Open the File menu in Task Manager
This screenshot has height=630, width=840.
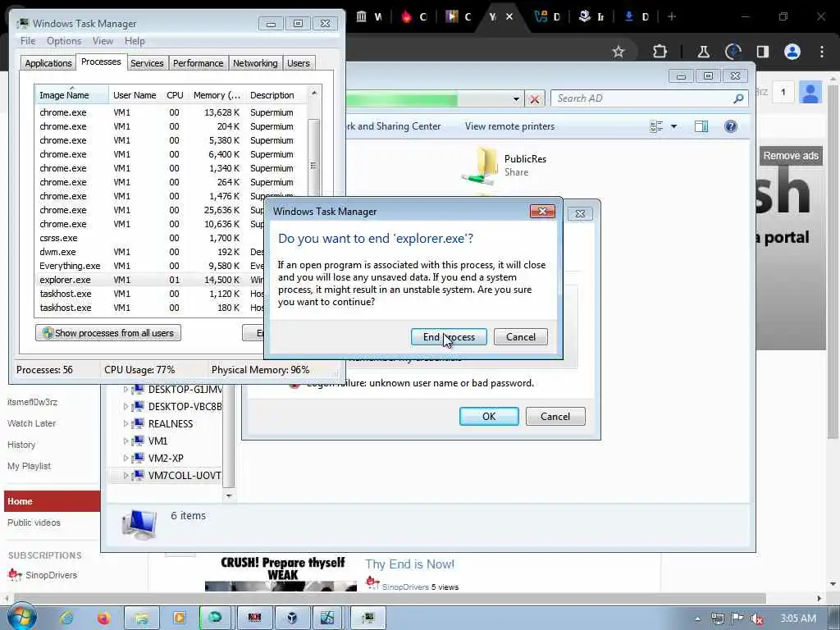(x=28, y=41)
